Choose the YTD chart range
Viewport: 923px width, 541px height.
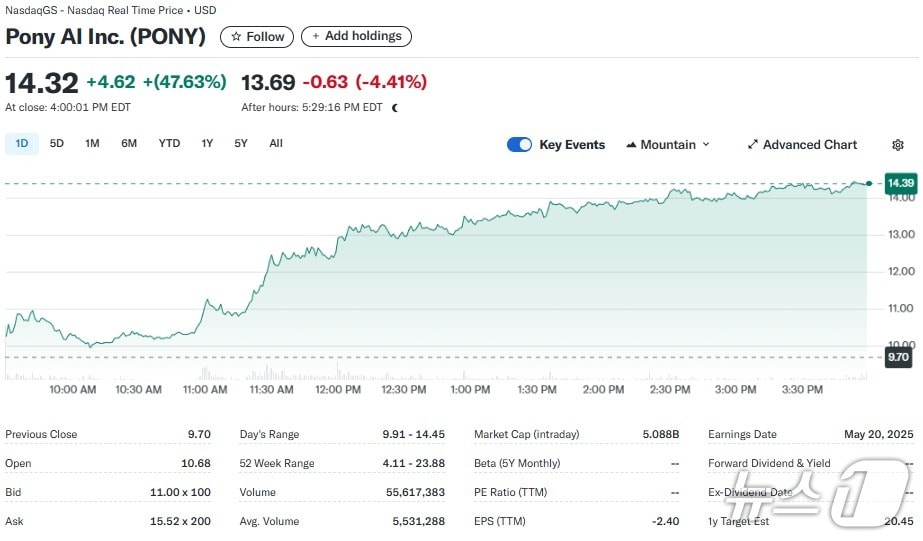tap(169, 143)
